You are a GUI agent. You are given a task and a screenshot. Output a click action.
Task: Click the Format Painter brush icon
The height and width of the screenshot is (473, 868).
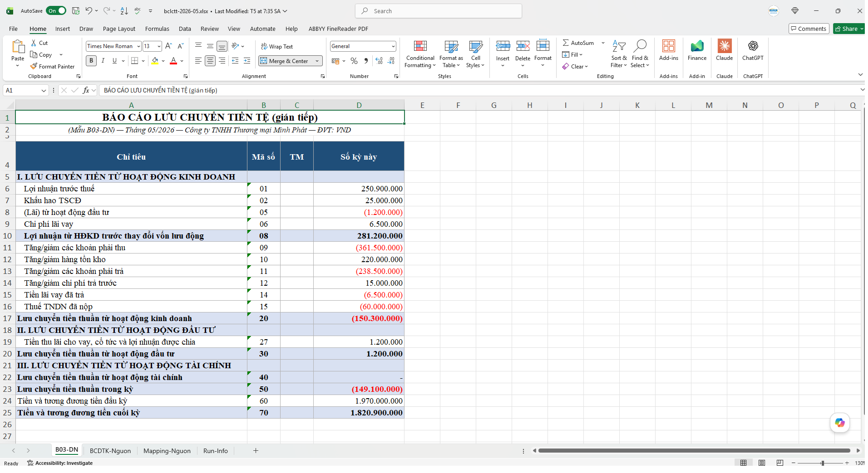pos(34,66)
